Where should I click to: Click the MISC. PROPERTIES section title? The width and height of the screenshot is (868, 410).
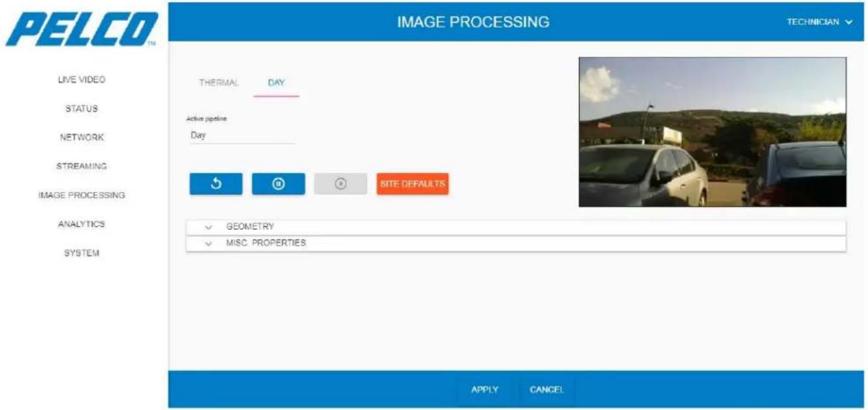pos(266,243)
